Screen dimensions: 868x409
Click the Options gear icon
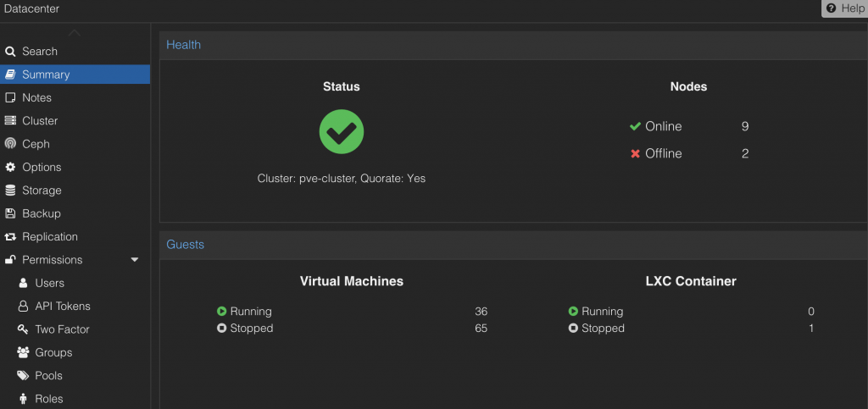point(10,168)
